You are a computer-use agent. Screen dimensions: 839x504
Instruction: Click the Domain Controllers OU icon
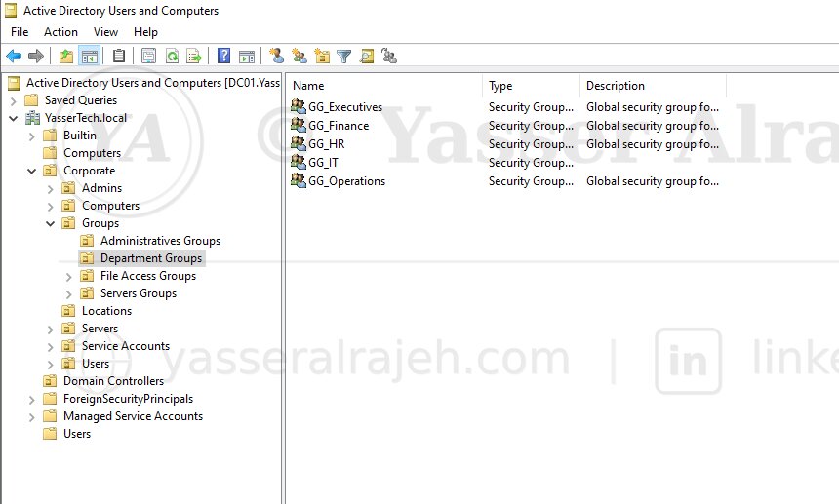pos(50,380)
